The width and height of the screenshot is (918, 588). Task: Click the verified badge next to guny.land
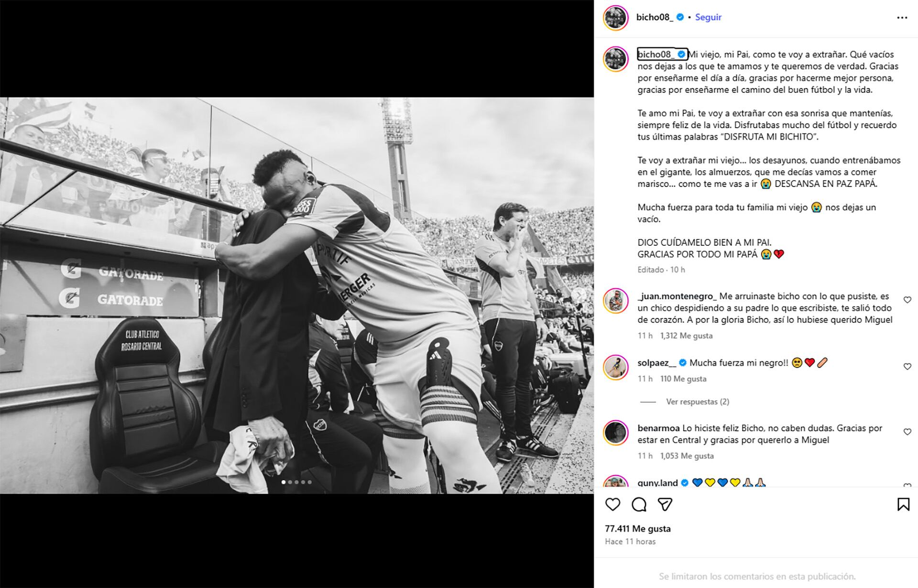click(x=686, y=483)
